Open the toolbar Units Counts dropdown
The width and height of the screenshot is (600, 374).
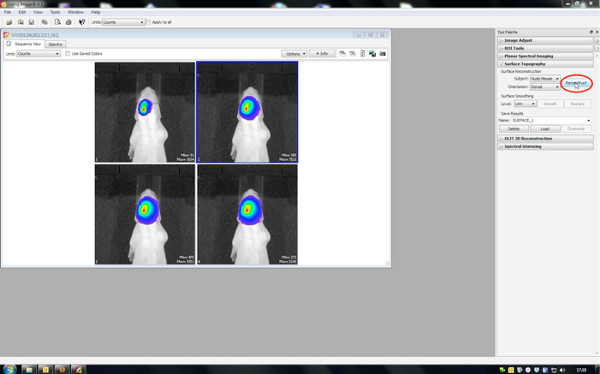pos(123,22)
